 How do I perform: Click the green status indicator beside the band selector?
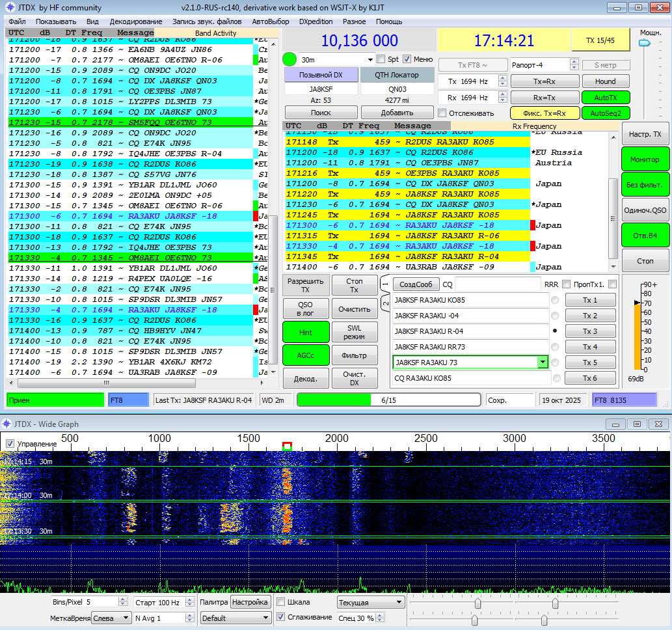click(x=290, y=59)
